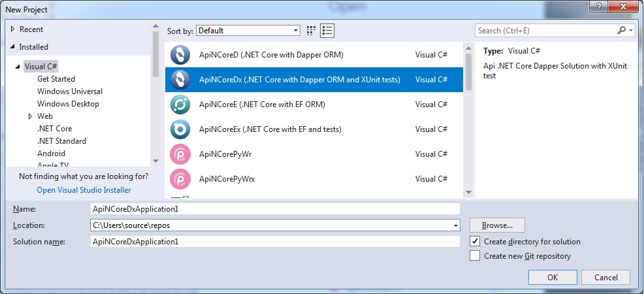The image size is (644, 294).
Task: Select .NET Standard category
Action: (x=61, y=141)
